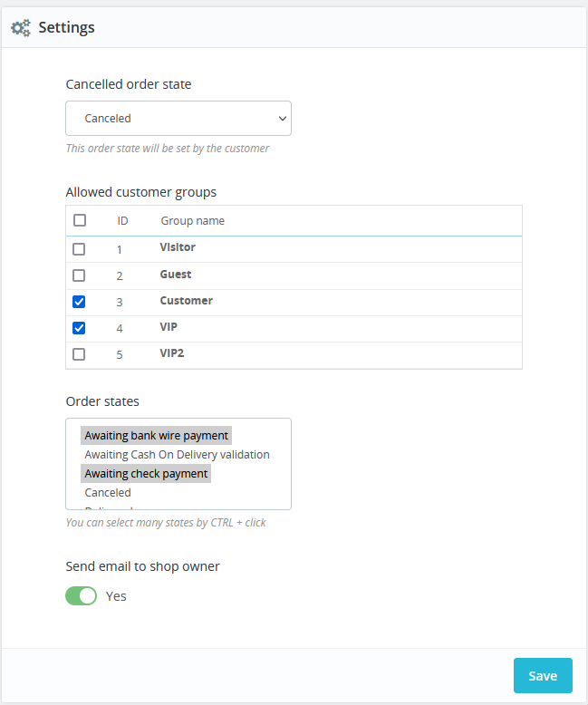Image resolution: width=588 pixels, height=705 pixels.
Task: Click the Customer group name row
Action: tap(187, 301)
